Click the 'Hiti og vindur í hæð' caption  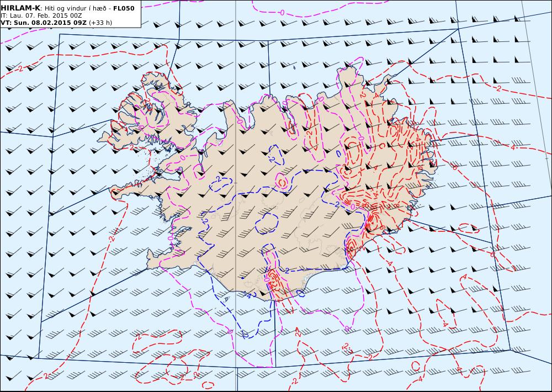point(75,8)
